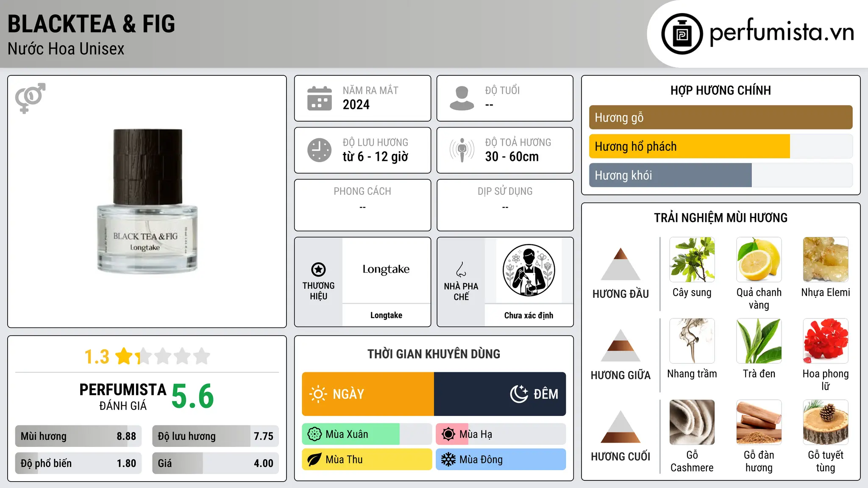Click the 2024 release year value
Image resolution: width=868 pixels, height=488 pixels.
[356, 105]
